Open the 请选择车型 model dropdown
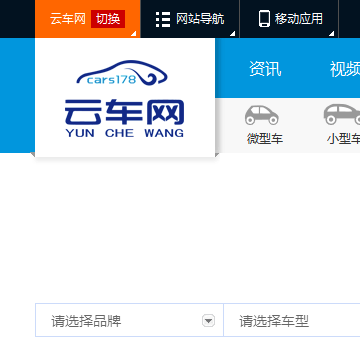This screenshot has height=360, width=360. coord(292,321)
